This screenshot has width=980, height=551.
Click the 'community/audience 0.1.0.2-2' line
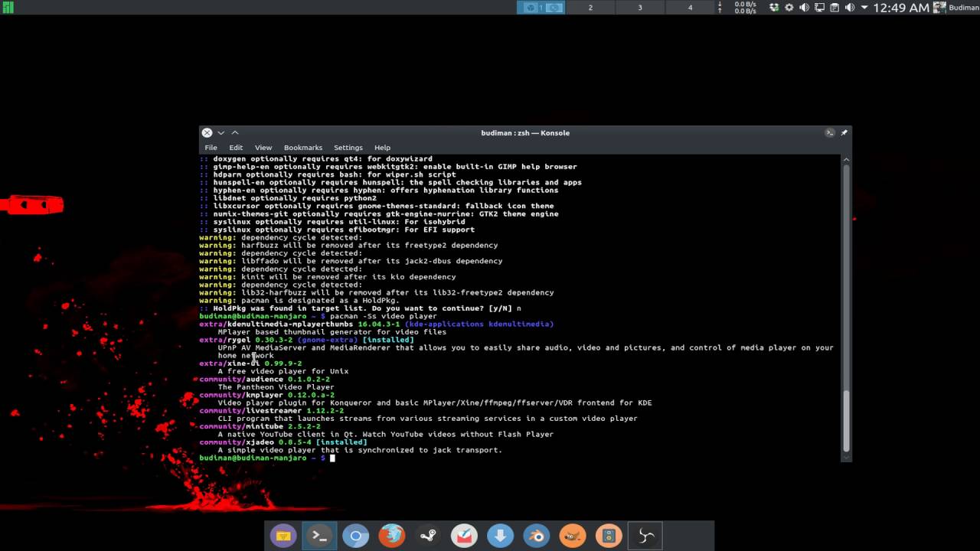264,379
